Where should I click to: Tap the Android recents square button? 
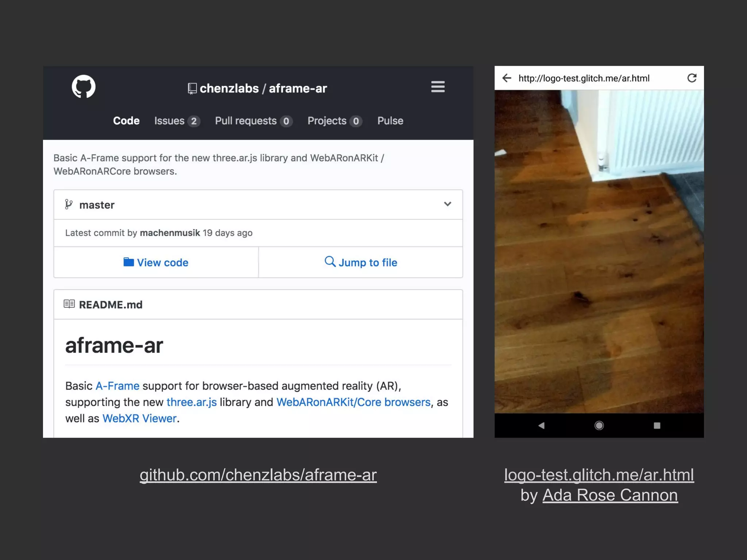[x=657, y=425]
